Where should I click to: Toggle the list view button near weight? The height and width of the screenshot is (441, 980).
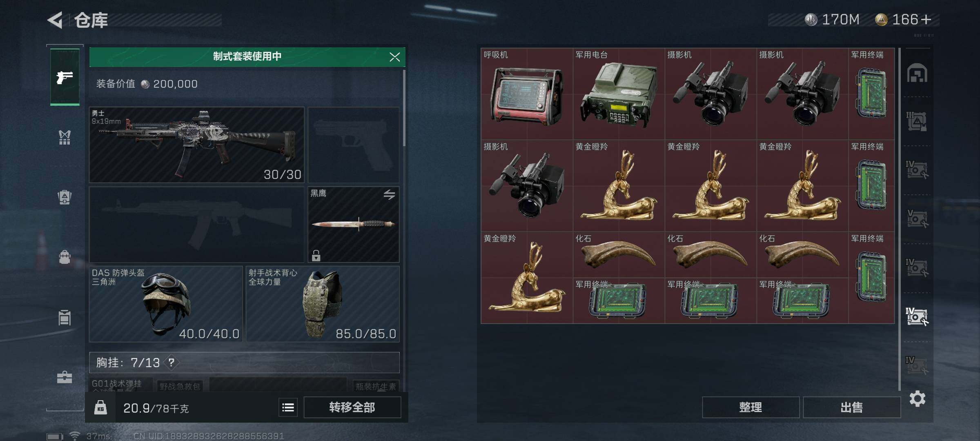[x=288, y=407]
